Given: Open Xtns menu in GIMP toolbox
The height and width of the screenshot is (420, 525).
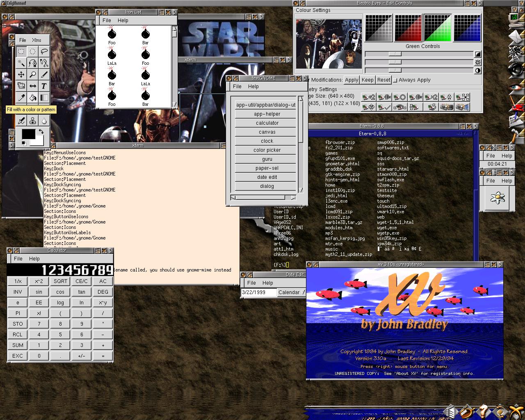Looking at the screenshot, I should pos(37,40).
